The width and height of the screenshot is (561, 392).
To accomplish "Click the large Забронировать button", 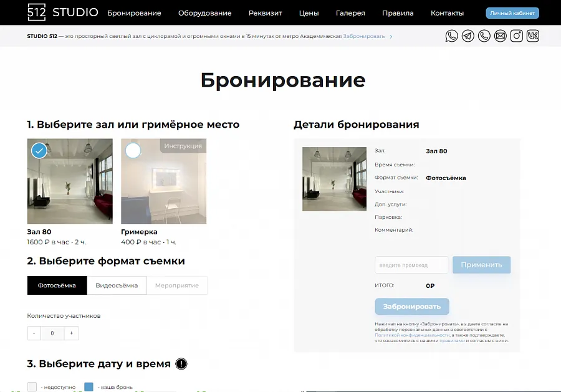I will click(412, 307).
